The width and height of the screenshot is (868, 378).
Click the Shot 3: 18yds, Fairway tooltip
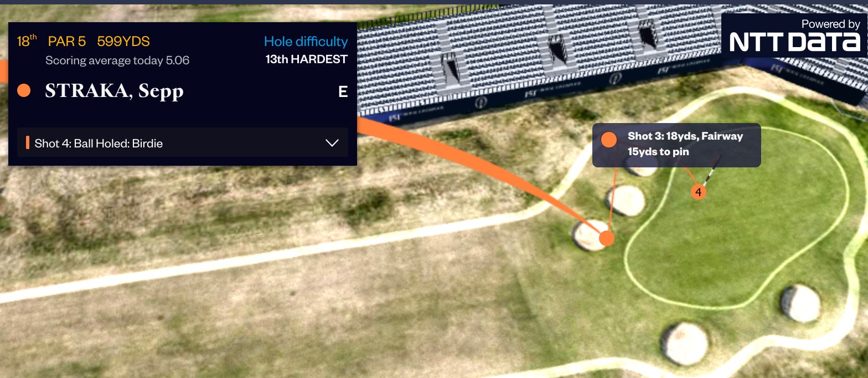pyautogui.click(x=676, y=145)
